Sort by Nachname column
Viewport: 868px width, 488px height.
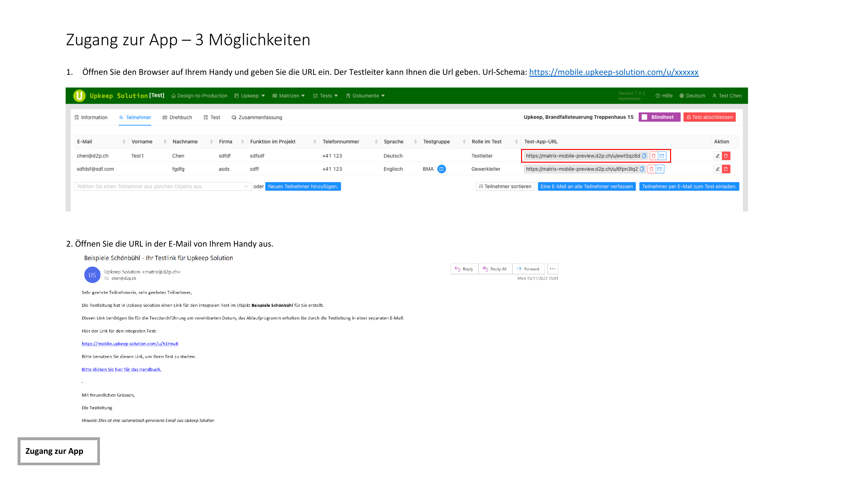pyautogui.click(x=211, y=142)
